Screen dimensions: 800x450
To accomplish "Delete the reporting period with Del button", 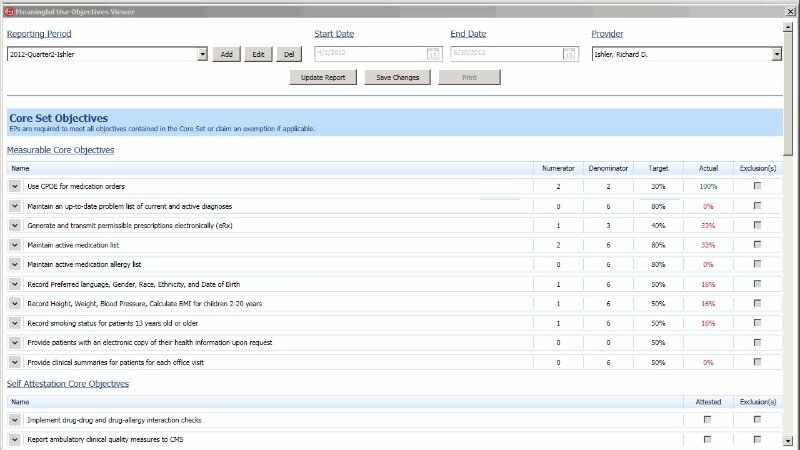I will pyautogui.click(x=288, y=54).
